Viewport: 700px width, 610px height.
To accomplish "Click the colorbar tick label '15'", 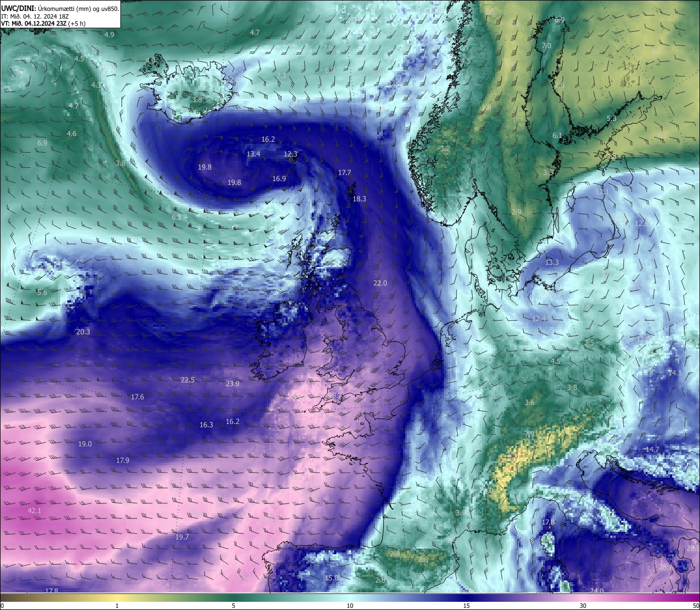I will coord(466,606).
